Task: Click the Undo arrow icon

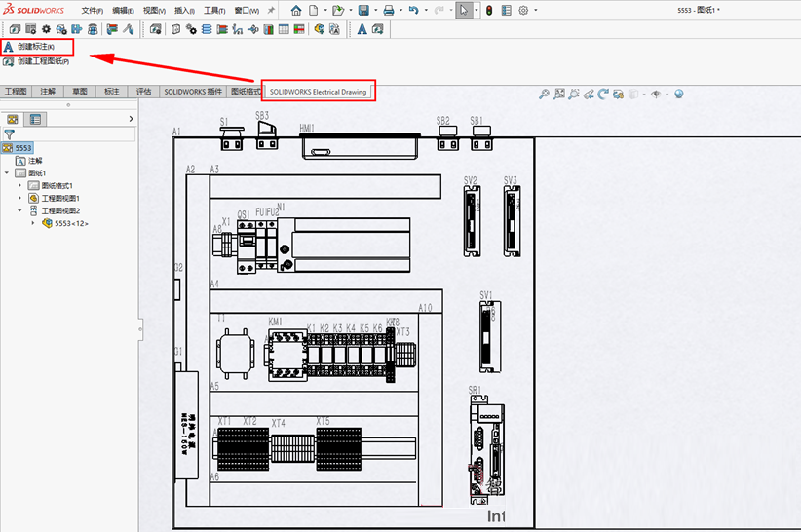Action: [413, 10]
